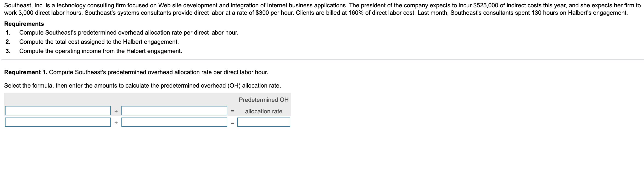Select the second-row numerator amount entry box
644x171 pixels.
[x=57, y=122]
